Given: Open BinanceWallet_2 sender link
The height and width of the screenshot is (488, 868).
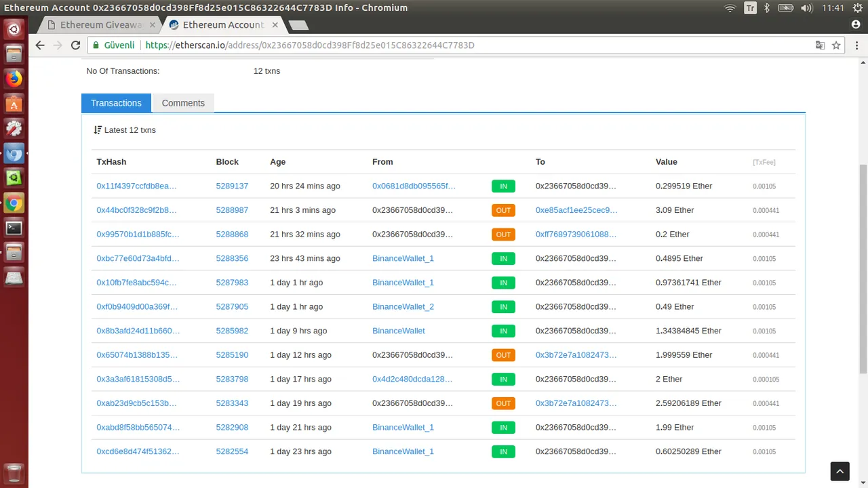Looking at the screenshot, I should pyautogui.click(x=403, y=306).
